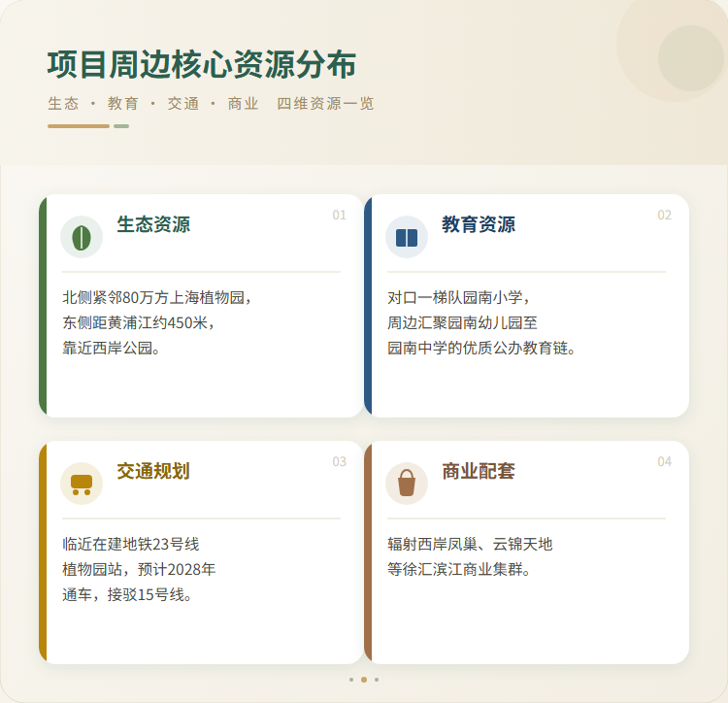Select the line 东侧距黄浦江约450米
This screenshot has height=703, width=728.
139,322
